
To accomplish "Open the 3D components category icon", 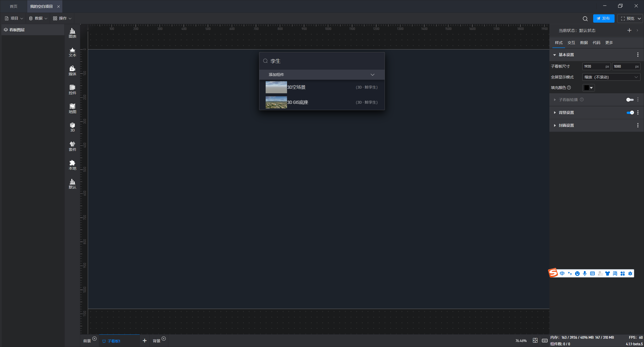I will [72, 127].
